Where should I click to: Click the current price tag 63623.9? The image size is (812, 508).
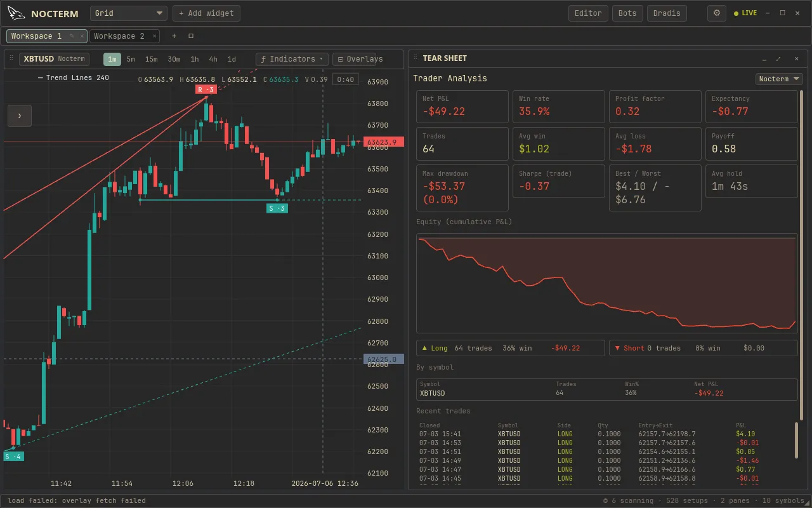tap(383, 142)
